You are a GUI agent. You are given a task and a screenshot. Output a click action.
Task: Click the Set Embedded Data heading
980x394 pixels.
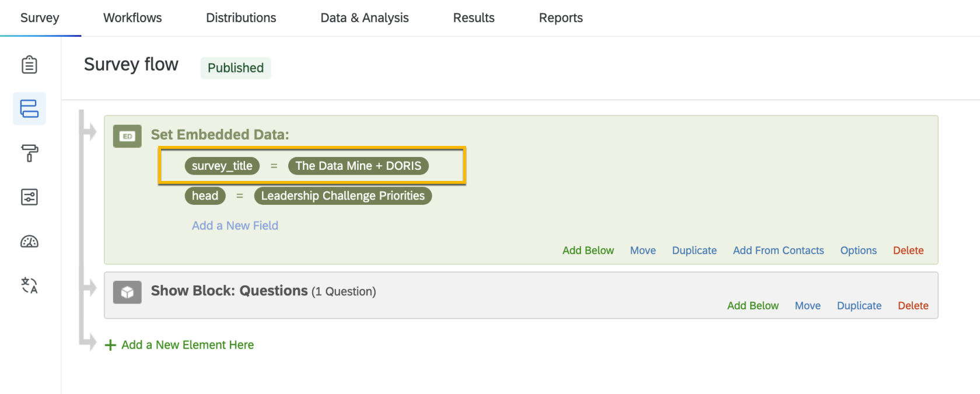click(220, 135)
